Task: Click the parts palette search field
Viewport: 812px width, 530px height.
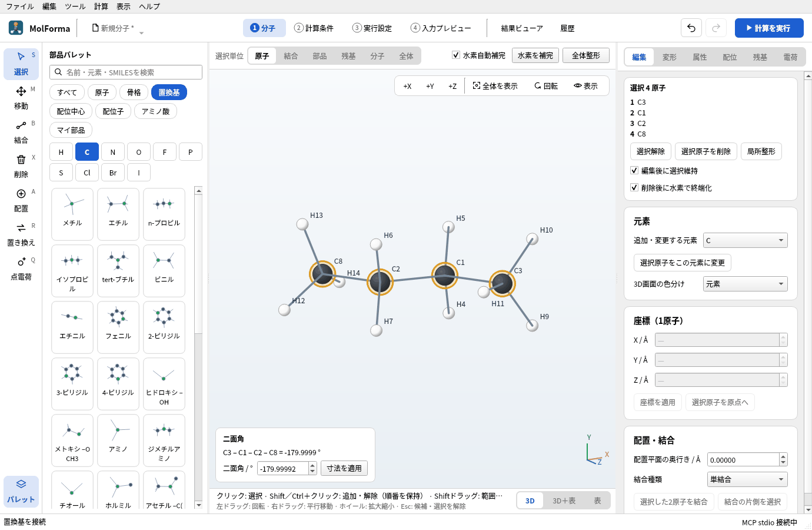Action: (126, 72)
